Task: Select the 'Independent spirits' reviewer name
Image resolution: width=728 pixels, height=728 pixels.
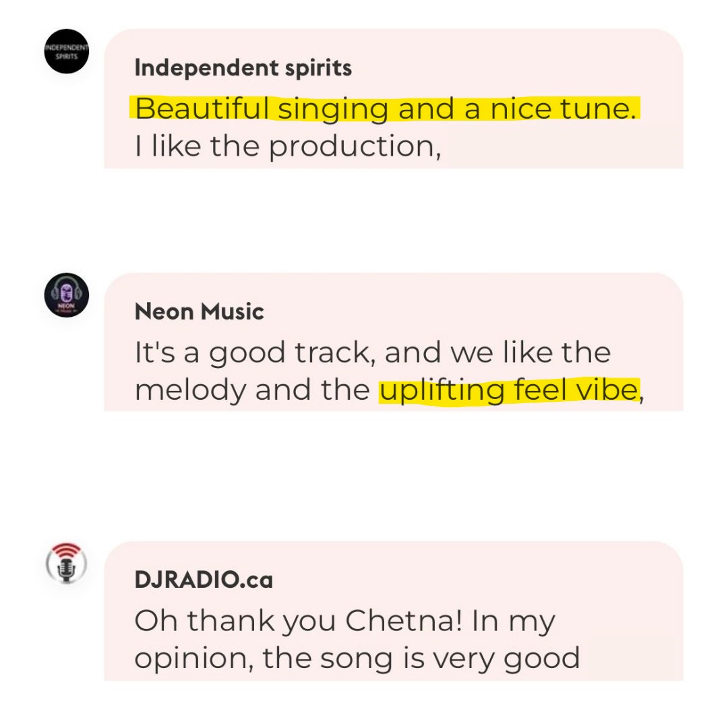Action: pyautogui.click(x=243, y=68)
